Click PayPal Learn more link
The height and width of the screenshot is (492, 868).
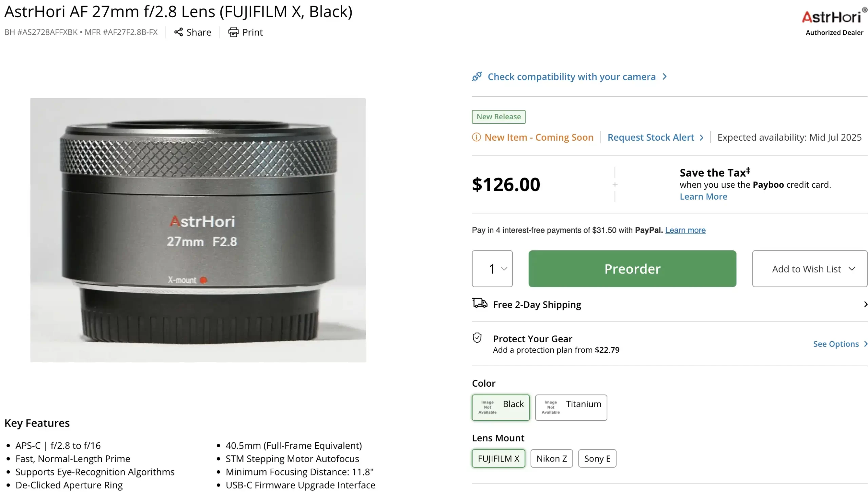[685, 230]
